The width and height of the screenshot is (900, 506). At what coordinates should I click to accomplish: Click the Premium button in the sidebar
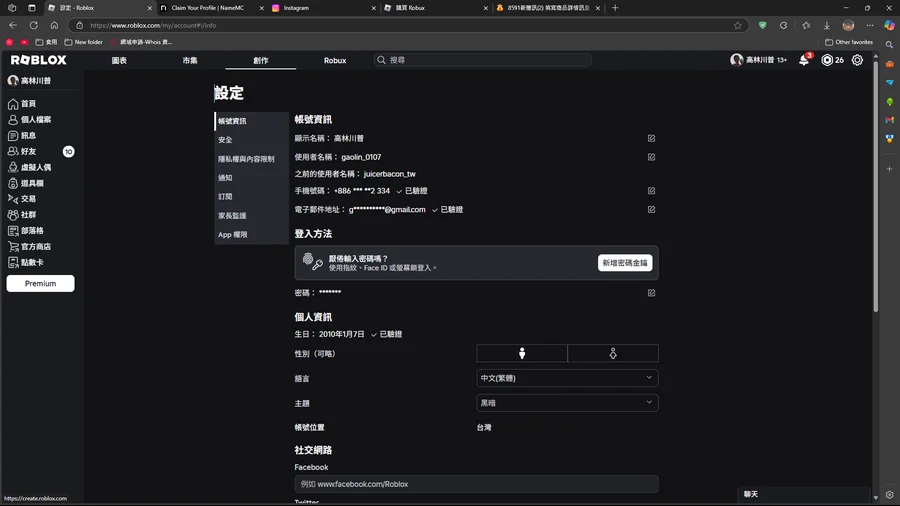40,284
